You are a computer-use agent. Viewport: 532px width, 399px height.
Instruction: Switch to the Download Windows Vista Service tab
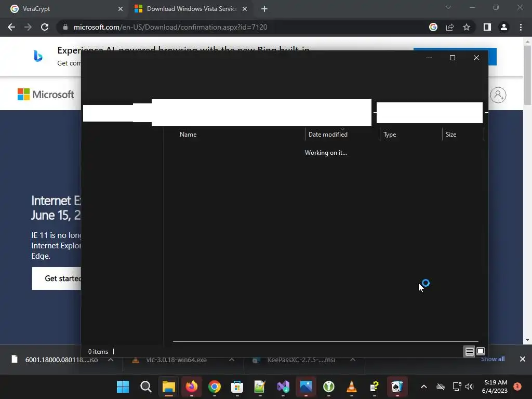click(191, 9)
